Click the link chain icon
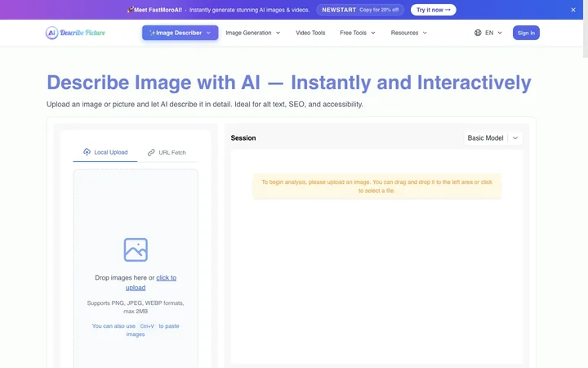Image resolution: width=588 pixels, height=368 pixels. point(151,152)
